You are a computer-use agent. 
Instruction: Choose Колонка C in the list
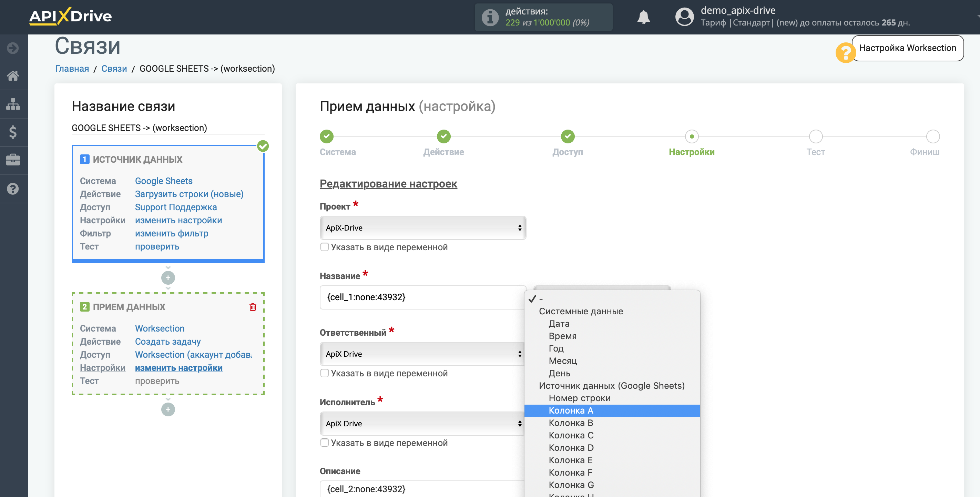[x=612, y=435]
